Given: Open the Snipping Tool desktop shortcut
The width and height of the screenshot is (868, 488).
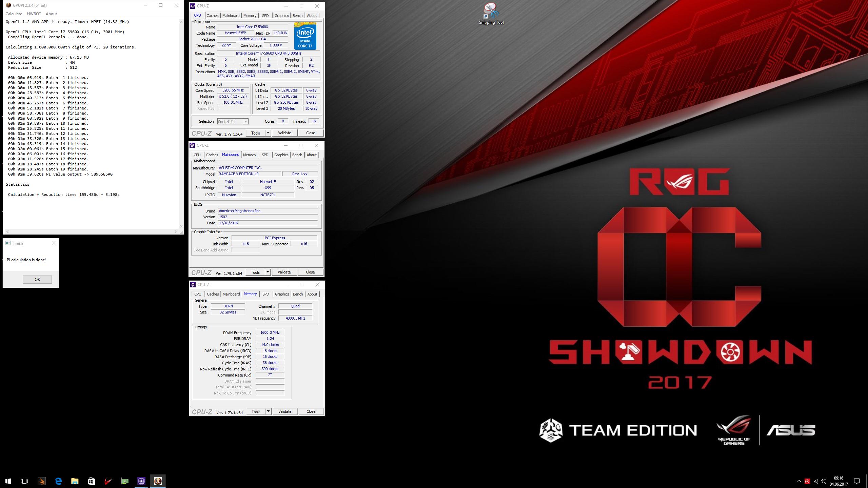Looking at the screenshot, I should (491, 14).
